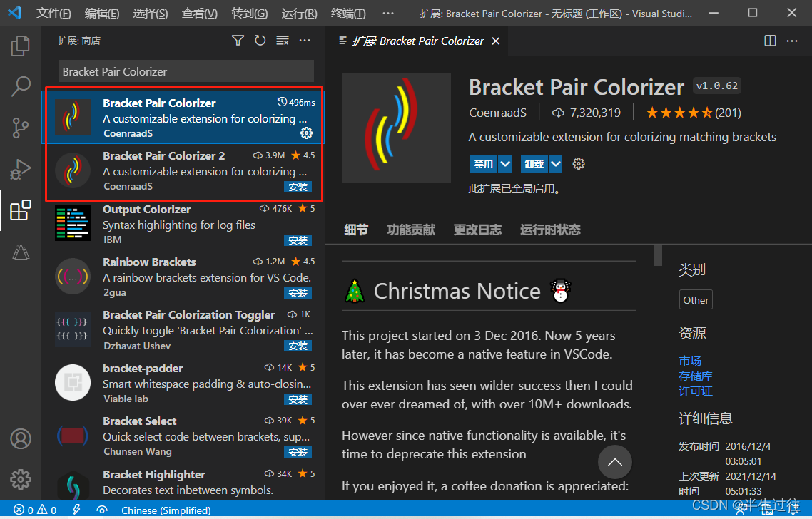The width and height of the screenshot is (812, 519).
Task: Install the Rainbow Brackets extension
Action: coord(298,293)
